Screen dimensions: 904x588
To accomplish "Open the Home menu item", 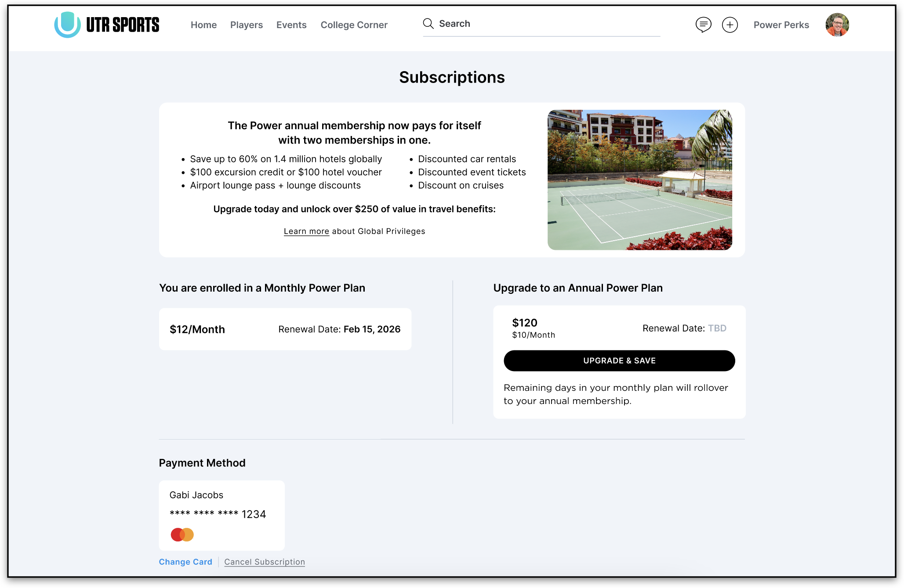I will (x=203, y=25).
